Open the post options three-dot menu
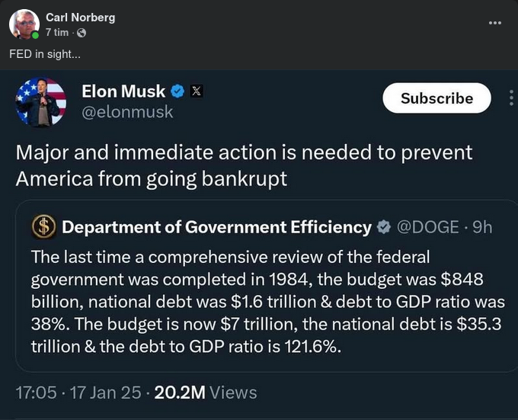This screenshot has height=420, width=518. [495, 23]
